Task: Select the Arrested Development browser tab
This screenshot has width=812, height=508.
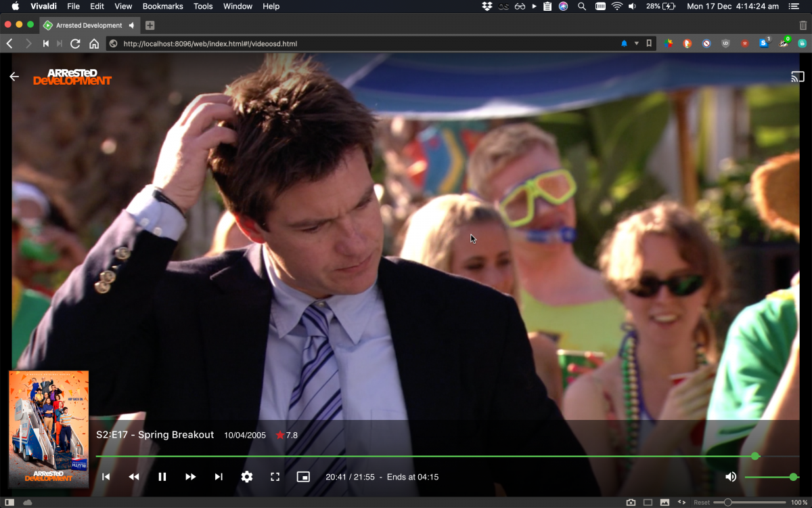Action: (89, 25)
